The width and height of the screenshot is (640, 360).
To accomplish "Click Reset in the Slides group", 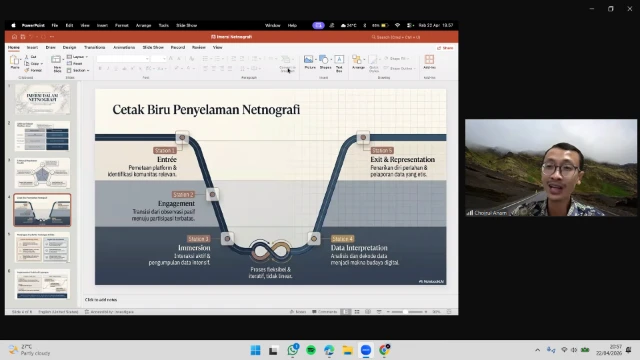I will [75, 64].
